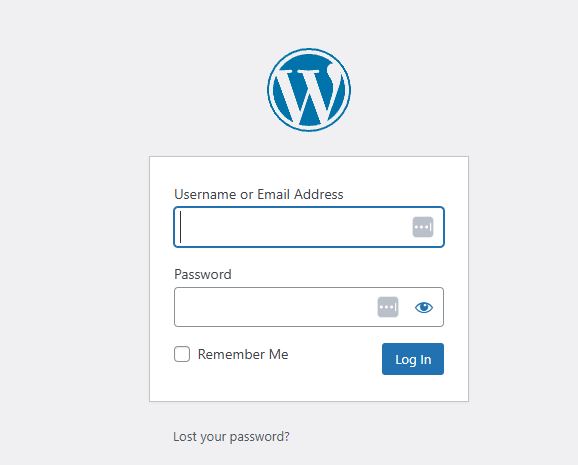Click the blue Log In button
Screen dimensions: 578x465
coord(413,359)
